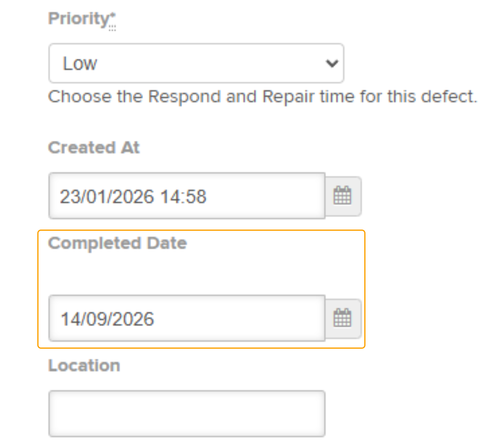The image size is (487, 448).
Task: Expand the Priority dropdown showing Low
Action: (x=196, y=63)
